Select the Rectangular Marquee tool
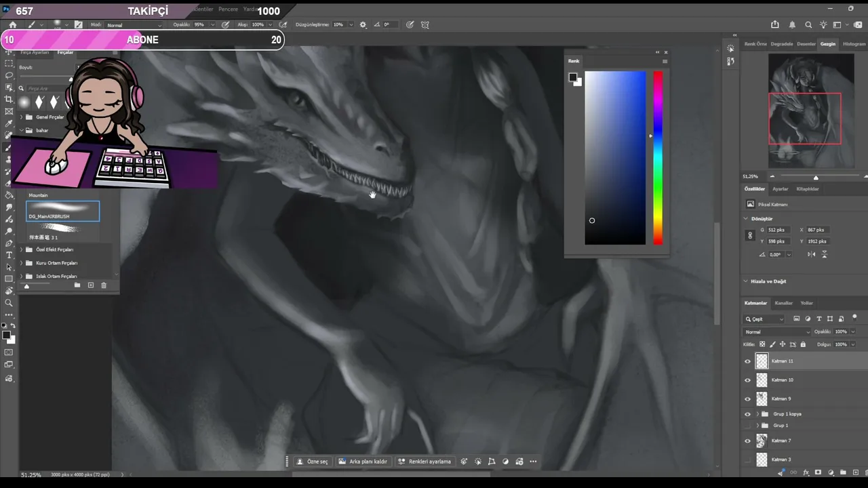Screen dimensions: 868x488 point(9,63)
